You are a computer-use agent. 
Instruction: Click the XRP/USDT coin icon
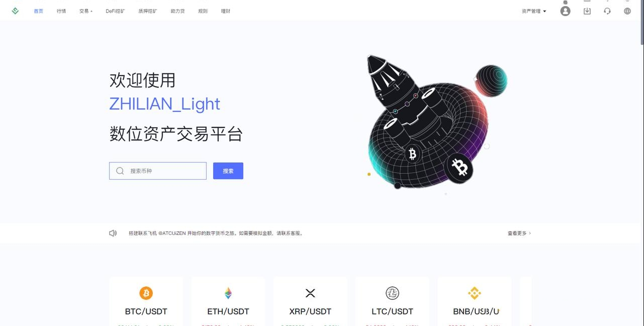pyautogui.click(x=310, y=293)
